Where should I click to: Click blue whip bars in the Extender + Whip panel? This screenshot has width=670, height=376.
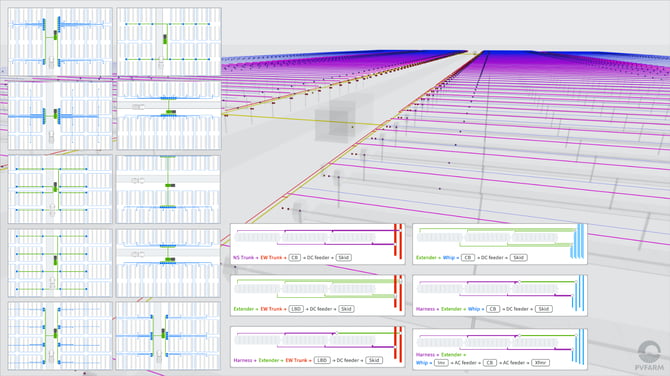tap(578, 241)
